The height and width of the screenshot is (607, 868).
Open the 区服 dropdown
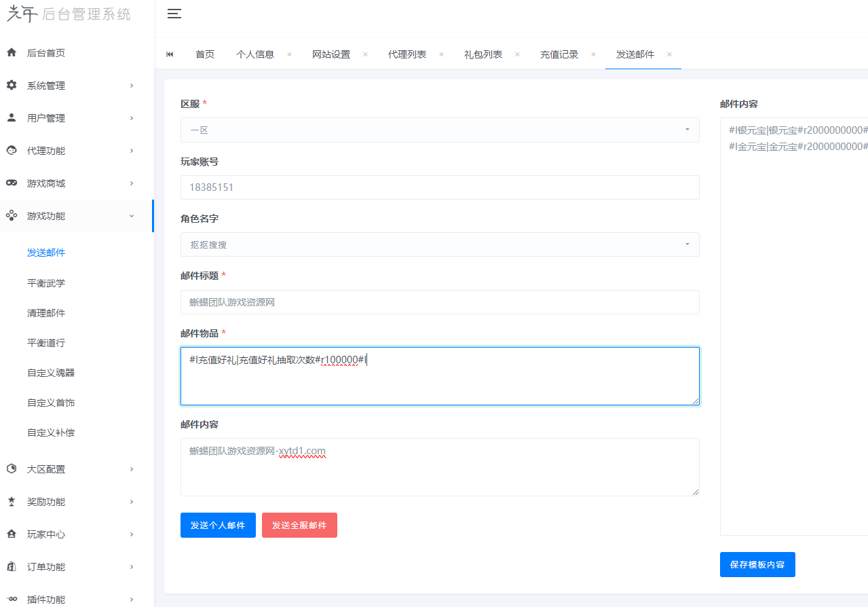point(440,130)
